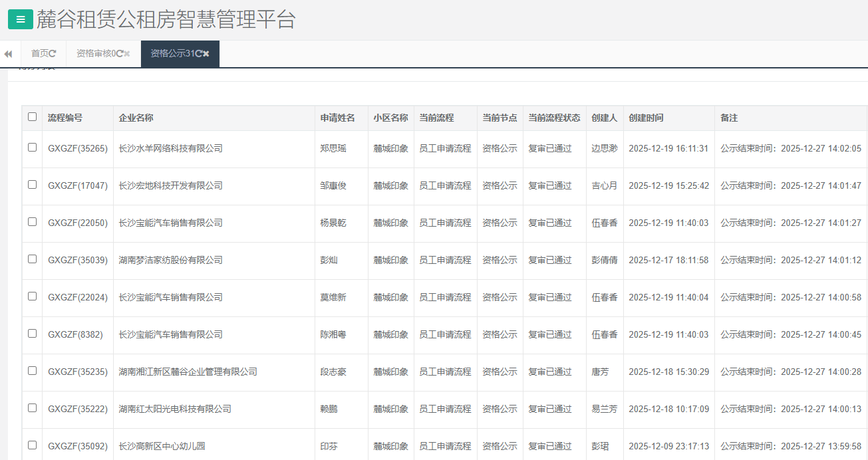This screenshot has width=868, height=460.
Task: Click the 创建时间 column header
Action: pos(646,118)
